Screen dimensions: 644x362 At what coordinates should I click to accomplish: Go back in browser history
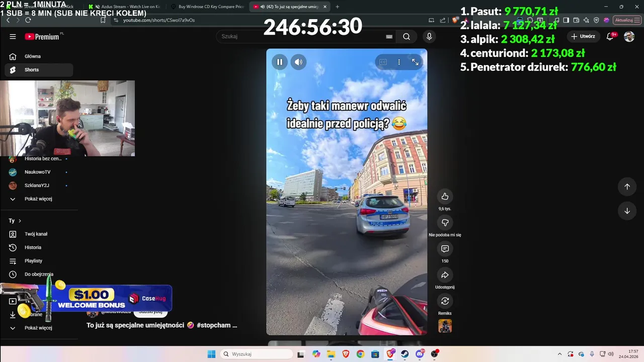click(x=8, y=20)
